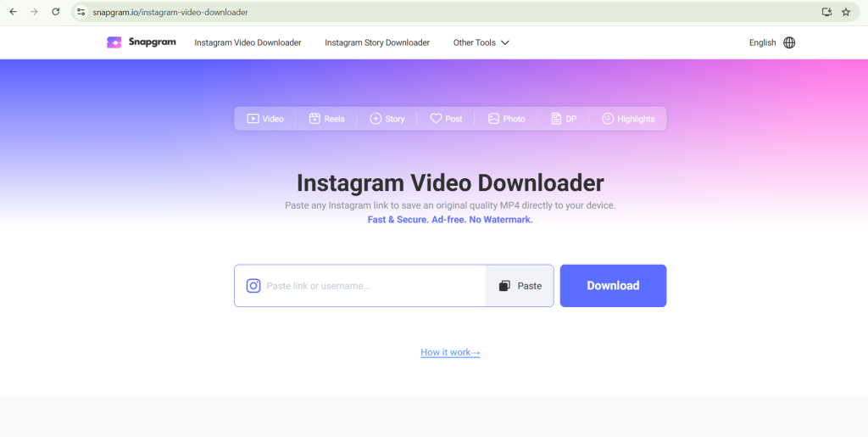Select the Highlights tab
This screenshot has width=868, height=437.
tap(628, 119)
